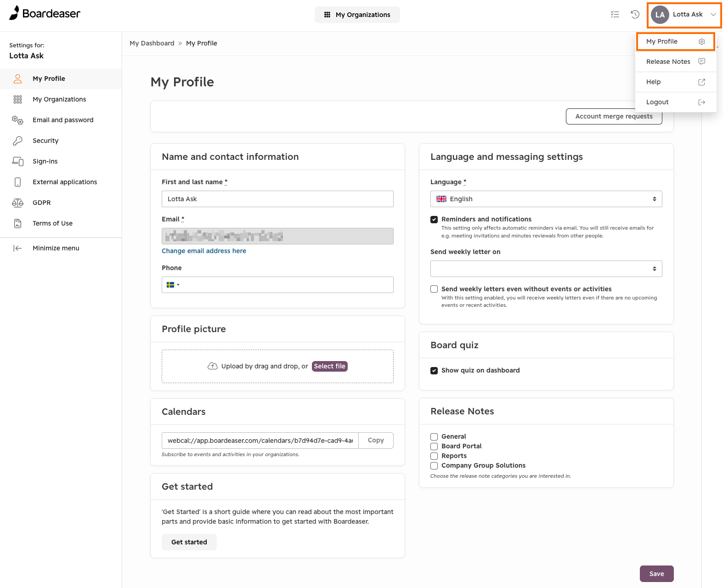Image resolution: width=723 pixels, height=588 pixels.
Task: Select Release Notes in user dropdown menu
Action: tap(676, 62)
